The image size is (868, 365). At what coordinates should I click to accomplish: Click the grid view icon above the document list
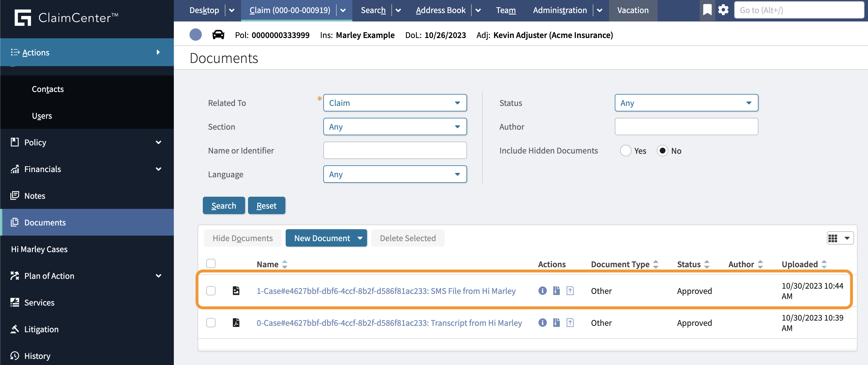click(x=833, y=238)
